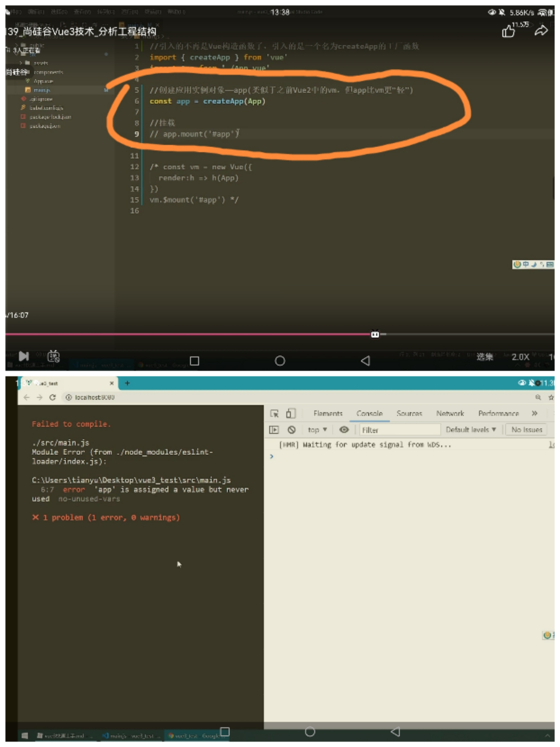This screenshot has height=747, width=560.
Task: Open a new browser tab
Action: click(127, 383)
